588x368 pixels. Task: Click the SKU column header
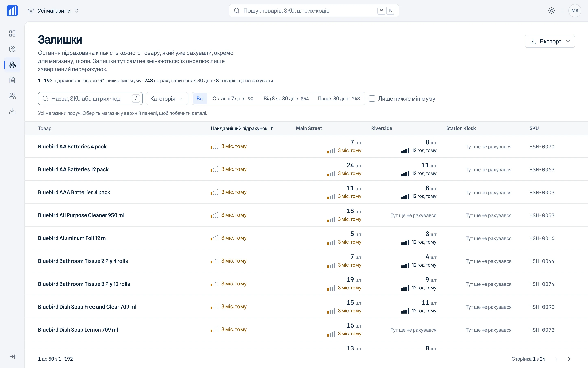tap(534, 128)
